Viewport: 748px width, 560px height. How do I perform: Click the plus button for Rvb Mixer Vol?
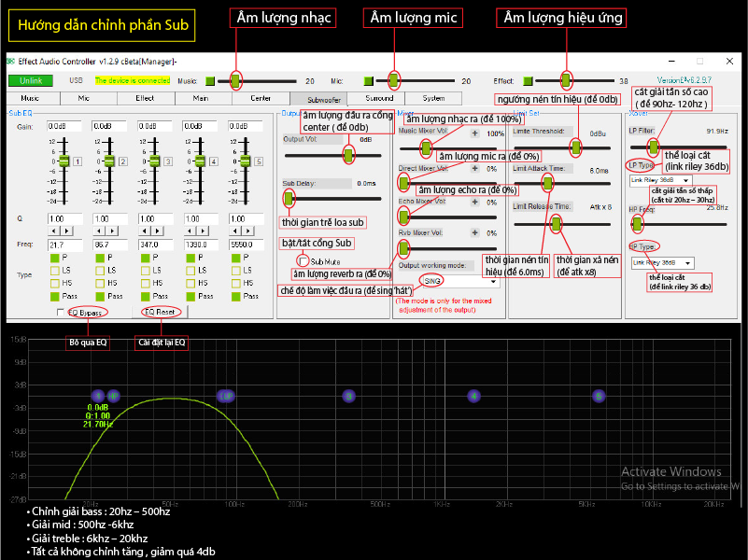coord(474,232)
